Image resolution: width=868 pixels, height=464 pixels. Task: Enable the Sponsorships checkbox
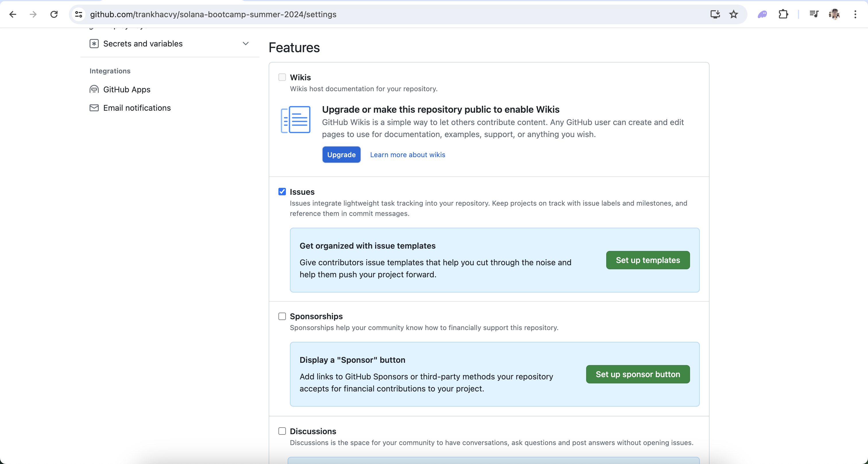(x=282, y=316)
